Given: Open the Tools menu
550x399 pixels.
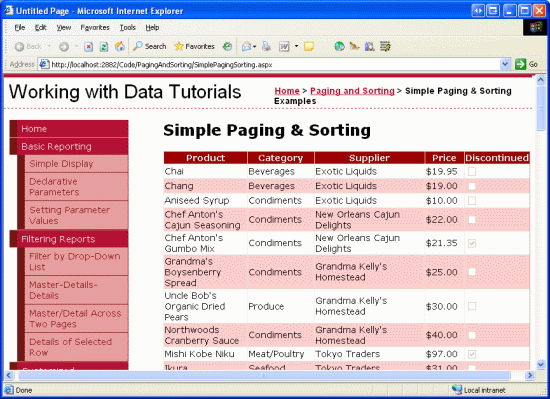Looking at the screenshot, I should [128, 27].
